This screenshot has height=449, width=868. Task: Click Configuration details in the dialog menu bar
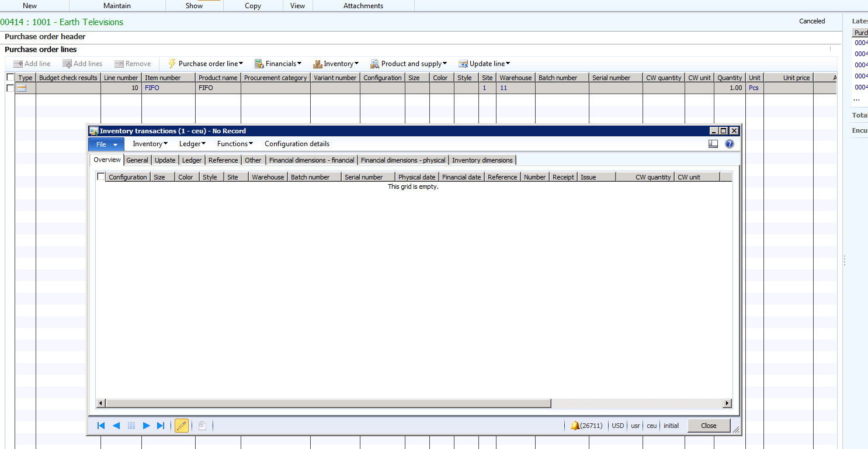297,144
